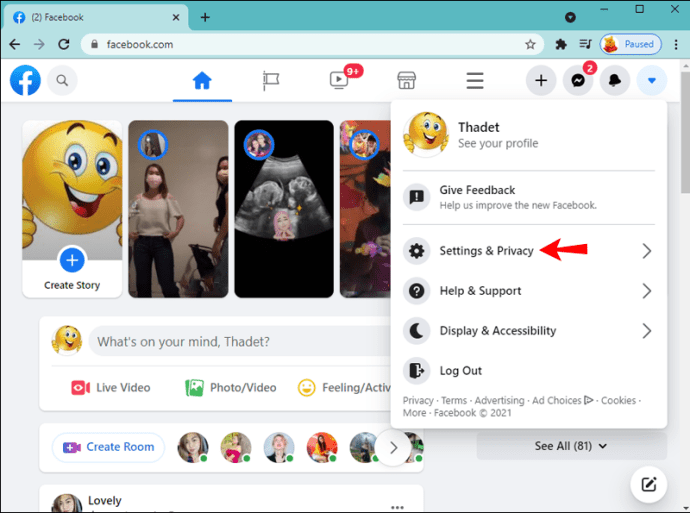Open the Ad Choices footer link
690x513 pixels.
[562, 400]
